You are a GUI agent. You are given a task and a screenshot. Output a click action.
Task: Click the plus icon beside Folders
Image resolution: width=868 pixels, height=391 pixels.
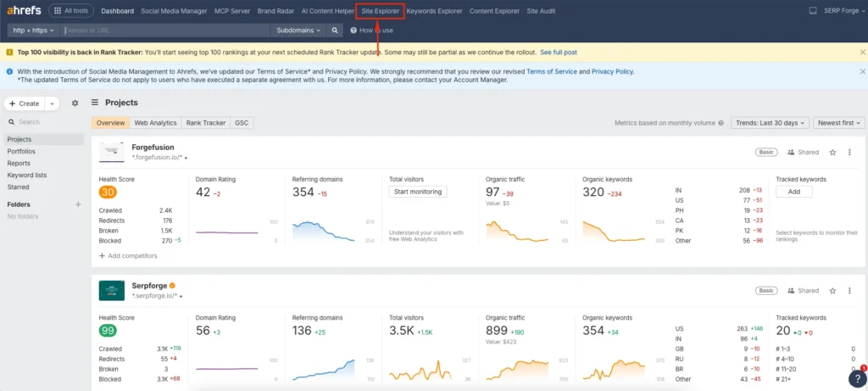[x=78, y=204]
